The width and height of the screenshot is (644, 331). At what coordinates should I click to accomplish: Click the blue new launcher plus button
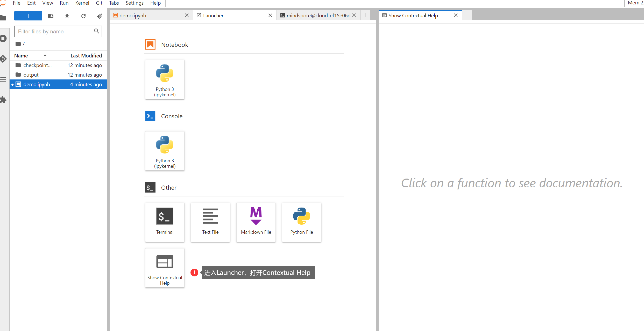[x=28, y=16]
